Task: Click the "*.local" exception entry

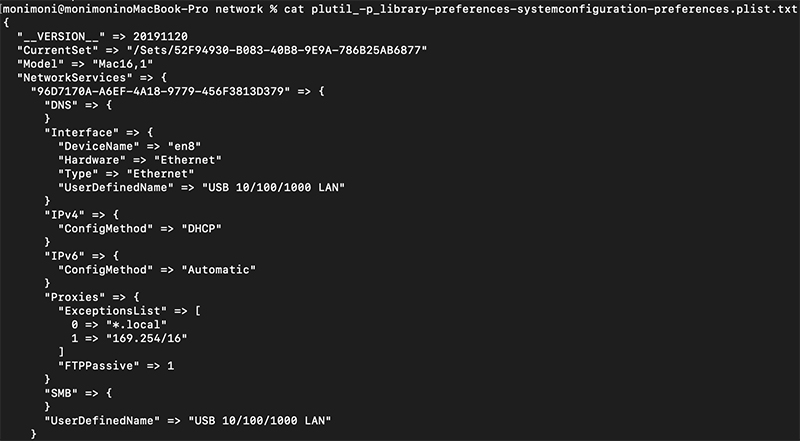Action: [123, 325]
